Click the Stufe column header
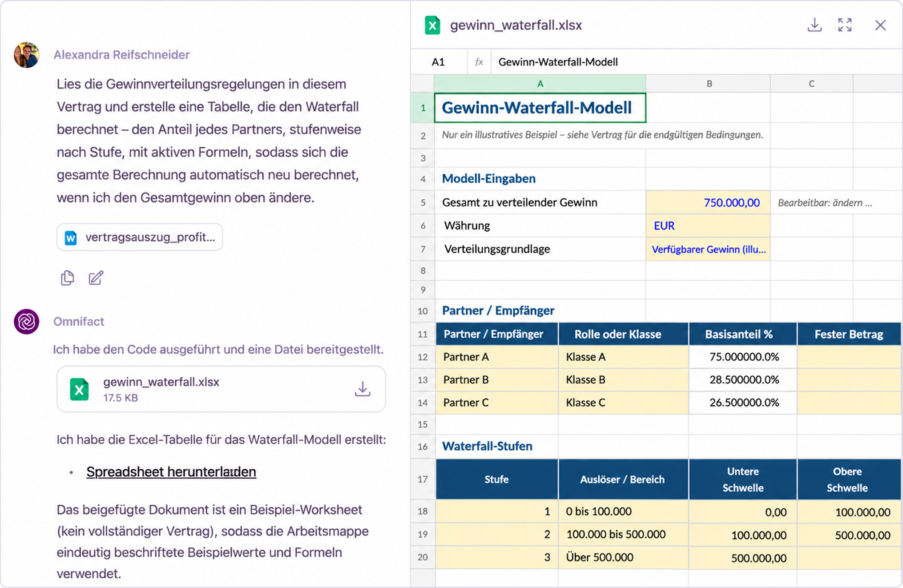The width and height of the screenshot is (903, 588). point(497,479)
